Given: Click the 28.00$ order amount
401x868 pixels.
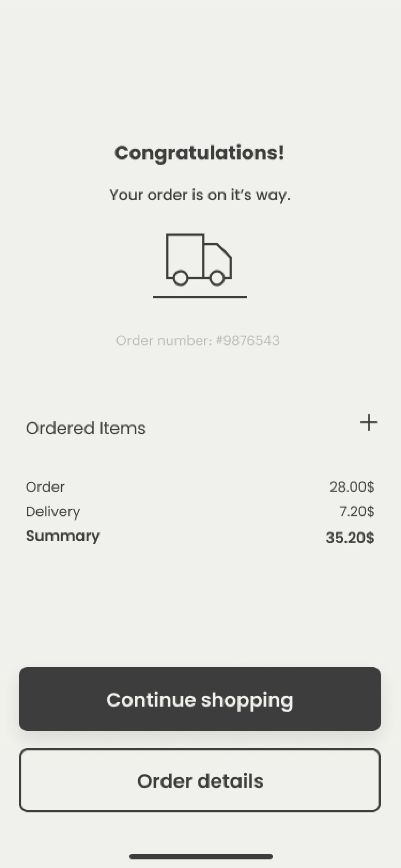Looking at the screenshot, I should coord(352,487).
